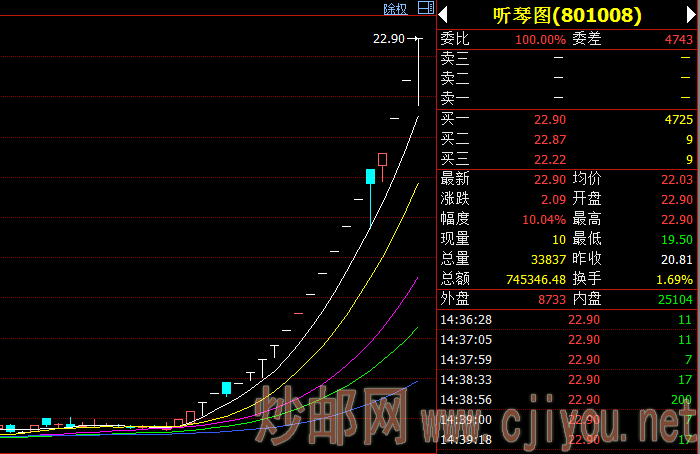
Task: Select the 买三 bid price 22.22
Action: click(x=549, y=159)
